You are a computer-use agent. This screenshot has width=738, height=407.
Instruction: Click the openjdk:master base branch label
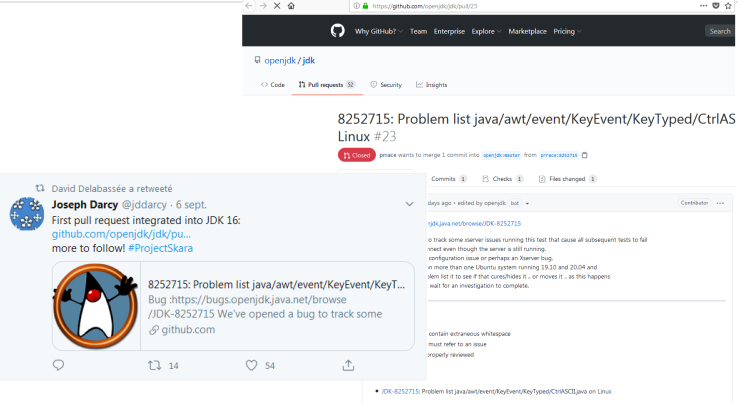coord(501,155)
